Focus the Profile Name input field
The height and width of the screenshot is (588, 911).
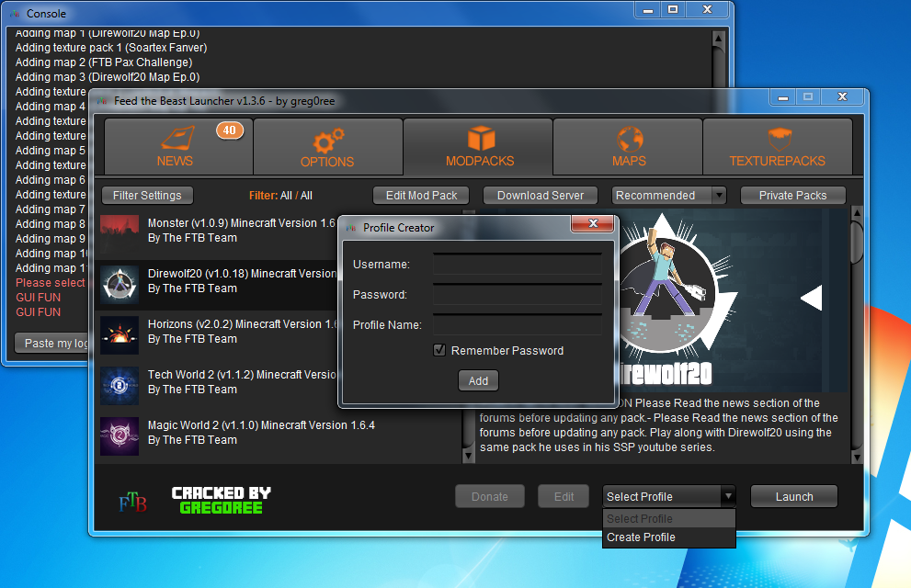[x=517, y=324]
